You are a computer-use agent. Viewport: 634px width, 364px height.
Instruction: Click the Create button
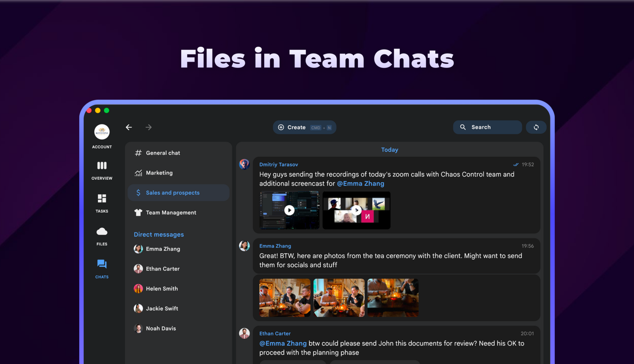[305, 127]
